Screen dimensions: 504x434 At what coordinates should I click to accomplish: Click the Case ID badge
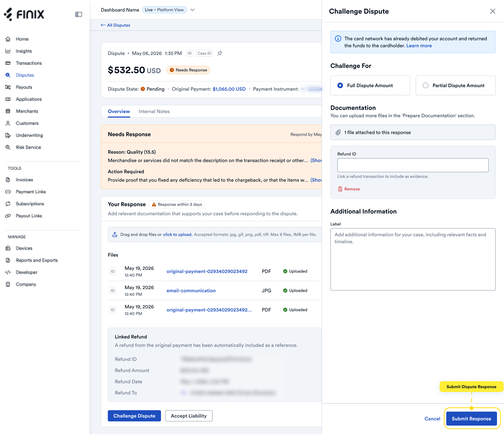(204, 53)
